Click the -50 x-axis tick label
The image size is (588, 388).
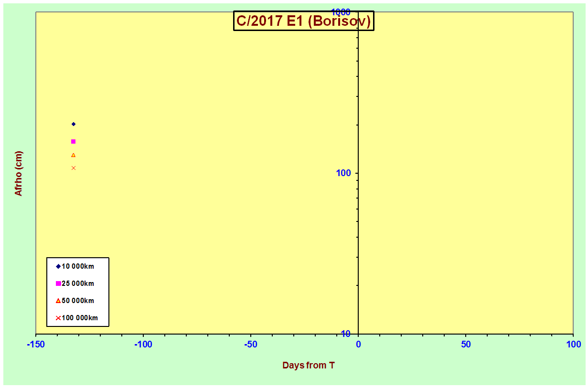[251, 344]
